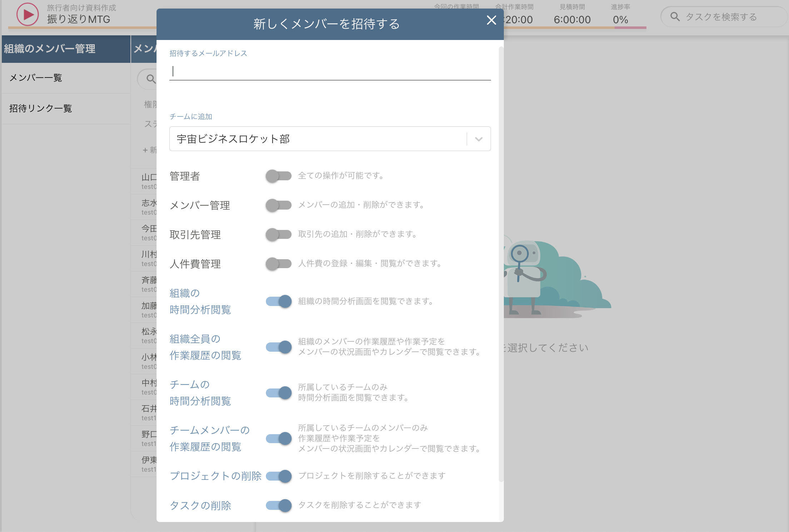Enable the 人件費管理 permission toggle
The height and width of the screenshot is (532, 789).
[279, 264]
